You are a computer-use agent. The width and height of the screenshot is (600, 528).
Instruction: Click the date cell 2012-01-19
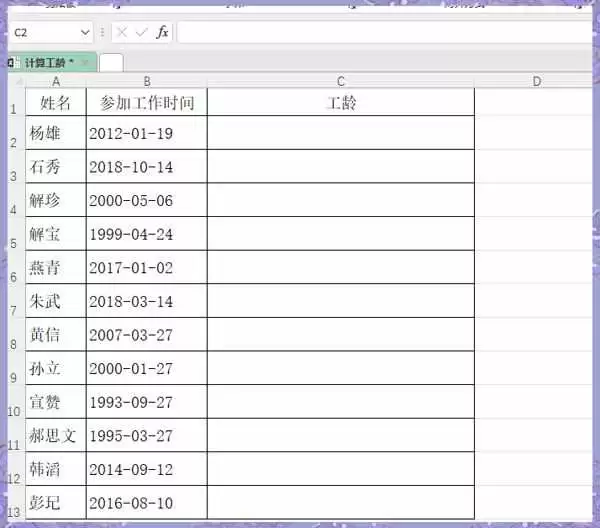point(147,133)
